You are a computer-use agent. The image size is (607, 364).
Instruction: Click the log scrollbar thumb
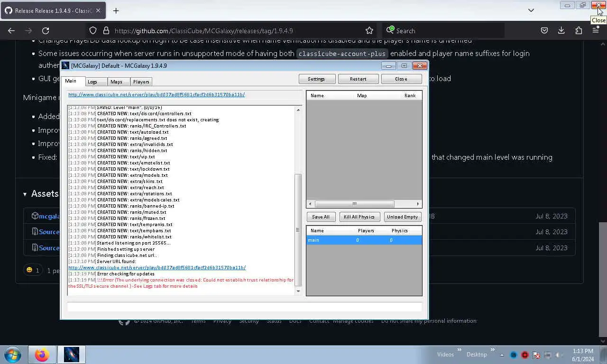tap(298, 230)
